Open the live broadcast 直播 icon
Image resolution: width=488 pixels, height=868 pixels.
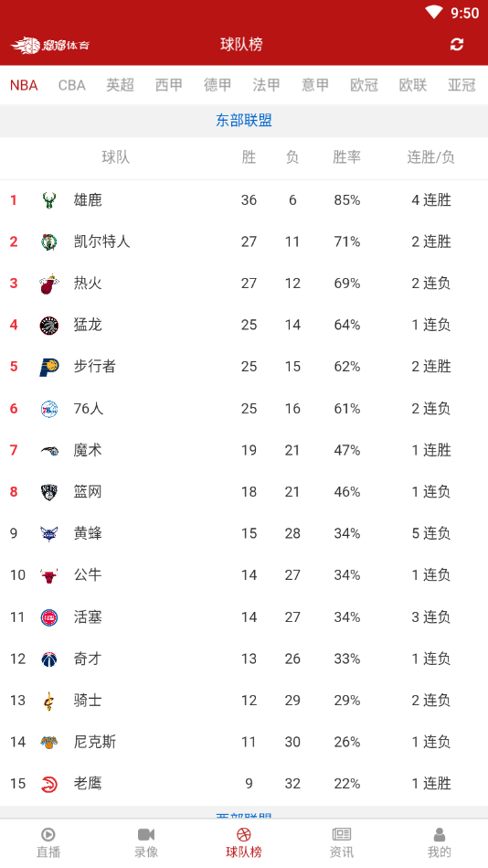[48, 834]
